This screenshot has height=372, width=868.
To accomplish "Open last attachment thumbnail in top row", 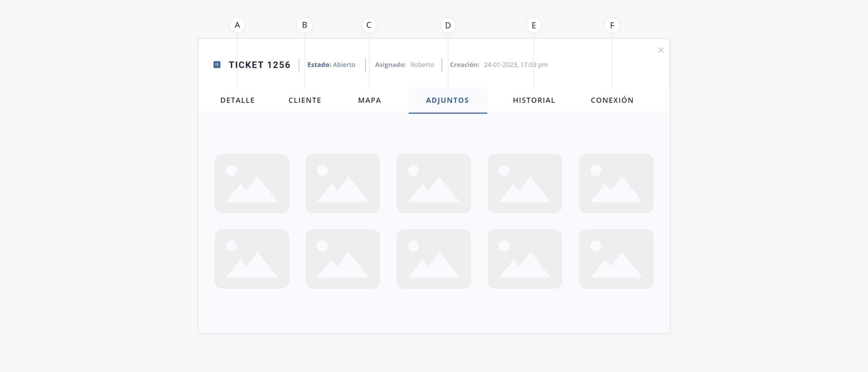I will [616, 183].
